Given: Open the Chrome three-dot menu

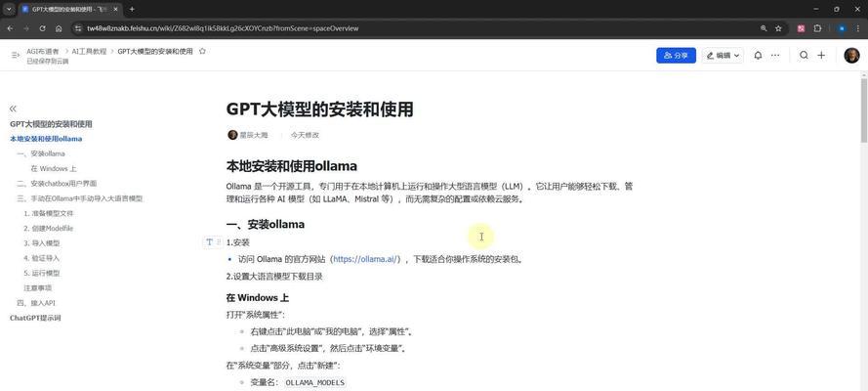Looking at the screenshot, I should [x=857, y=28].
